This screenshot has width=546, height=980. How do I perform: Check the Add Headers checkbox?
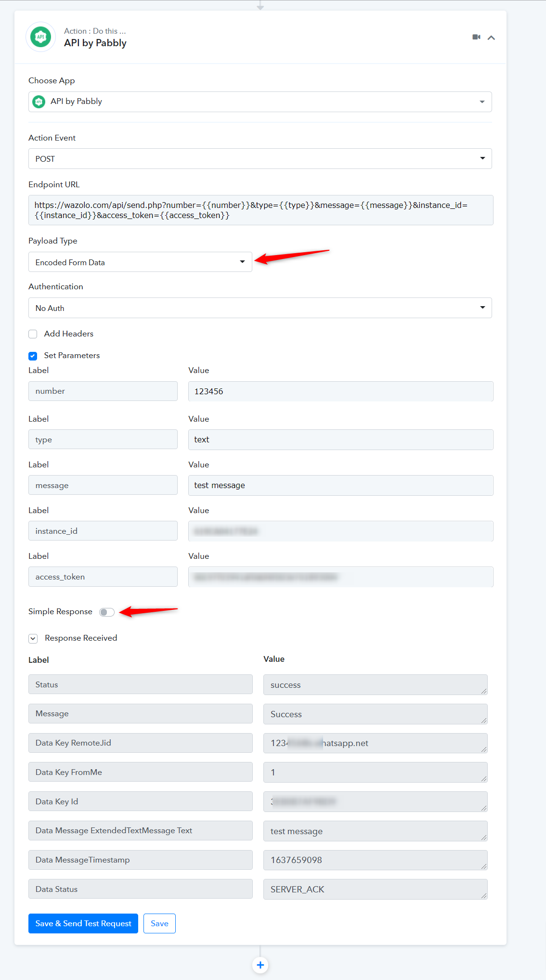(x=33, y=334)
